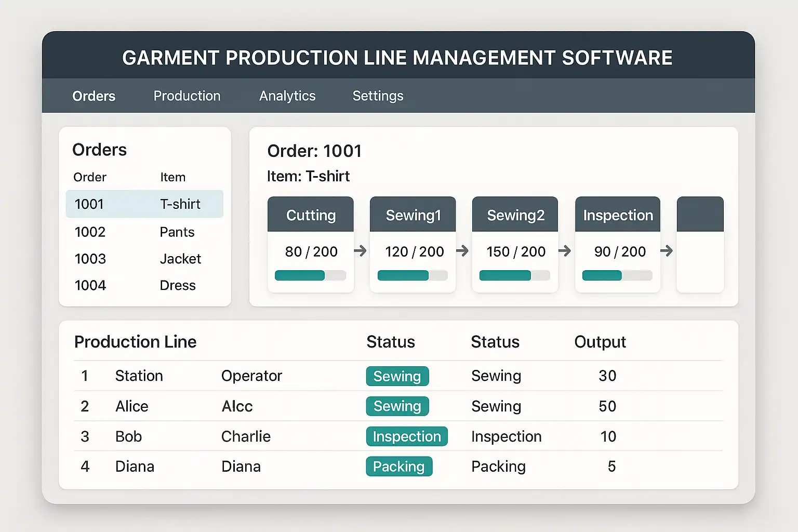Open the Inspection stage card
798x532 pixels.
618,215
